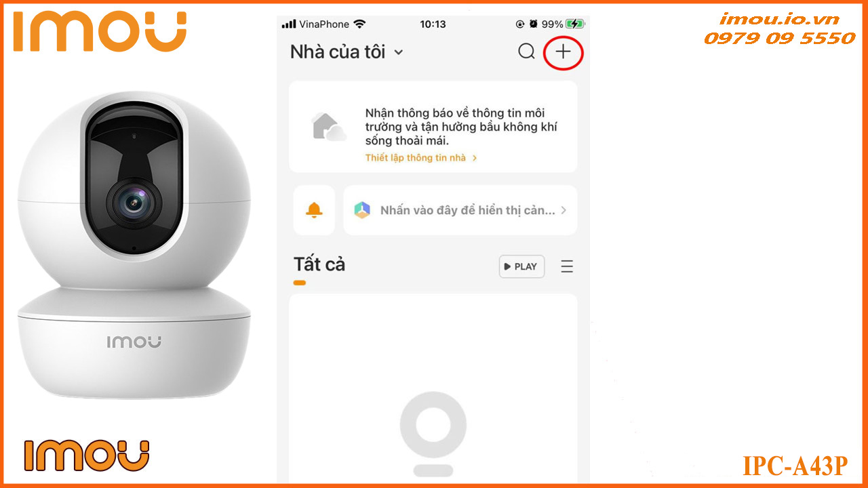Screen dimensions: 868x488
Task: Tap the battery status icon
Action: click(575, 24)
